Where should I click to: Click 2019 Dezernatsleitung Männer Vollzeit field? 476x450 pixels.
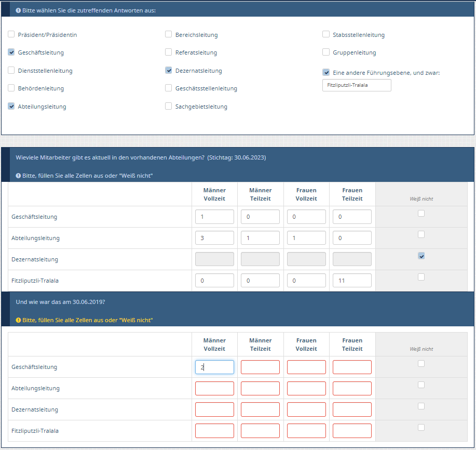[214, 409]
